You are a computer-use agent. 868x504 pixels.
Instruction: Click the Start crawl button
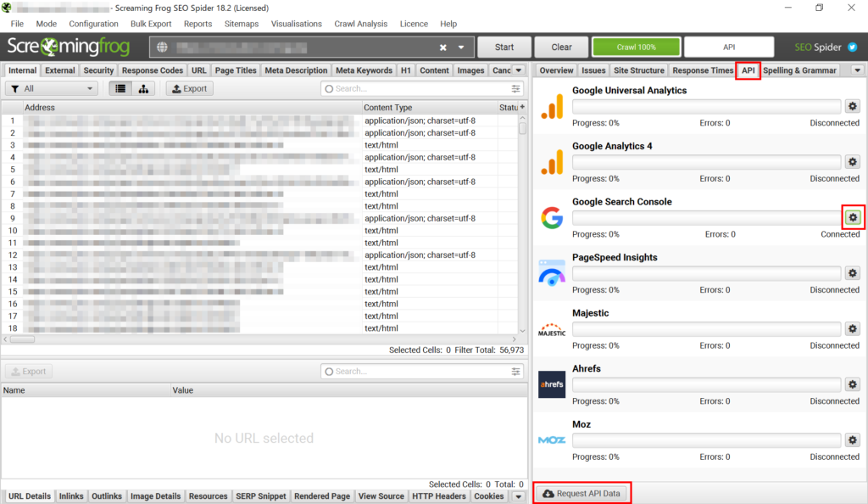click(504, 48)
